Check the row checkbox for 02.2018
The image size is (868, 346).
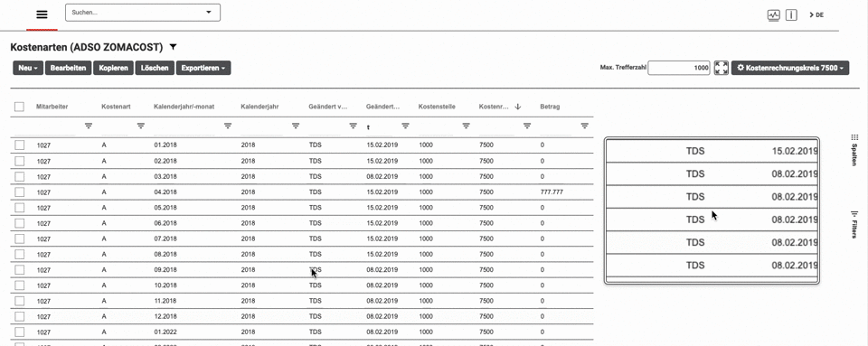(20, 161)
